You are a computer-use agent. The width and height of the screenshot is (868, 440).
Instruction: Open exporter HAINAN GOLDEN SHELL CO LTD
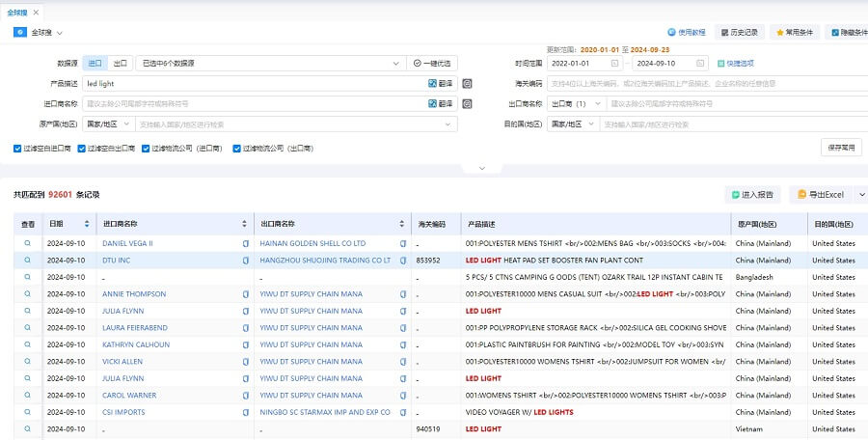312,243
